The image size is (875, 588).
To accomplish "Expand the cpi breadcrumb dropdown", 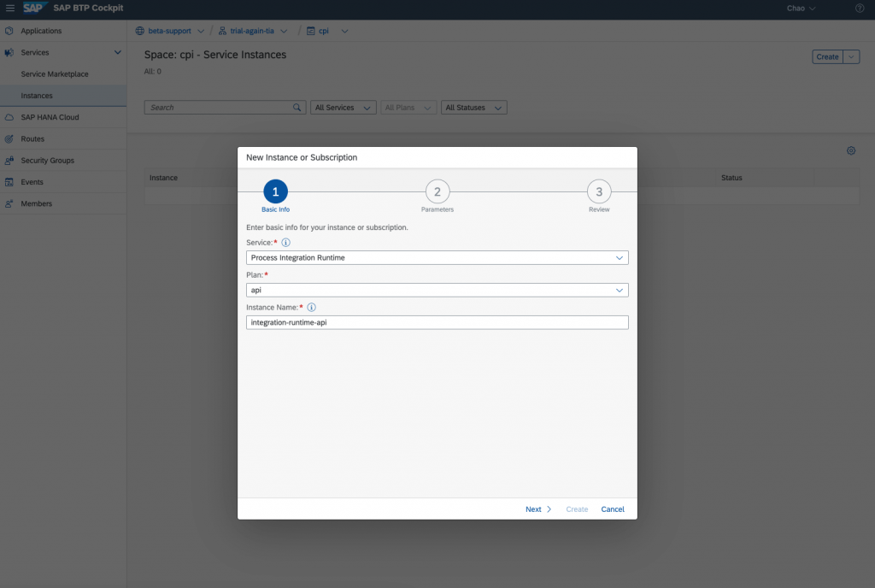I will pyautogui.click(x=344, y=32).
